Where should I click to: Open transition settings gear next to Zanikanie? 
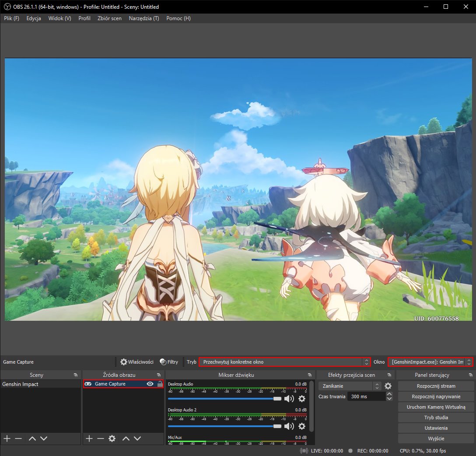pos(388,386)
